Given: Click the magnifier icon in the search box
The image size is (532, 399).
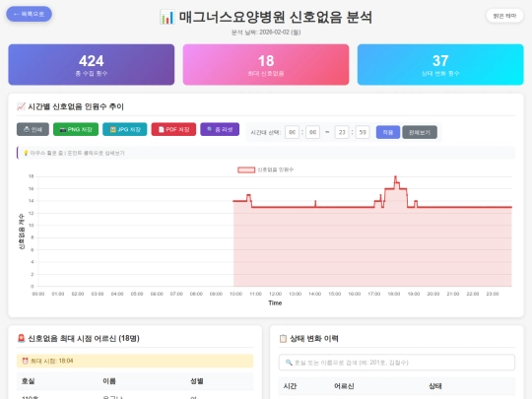Looking at the screenshot, I should pyautogui.click(x=289, y=363).
